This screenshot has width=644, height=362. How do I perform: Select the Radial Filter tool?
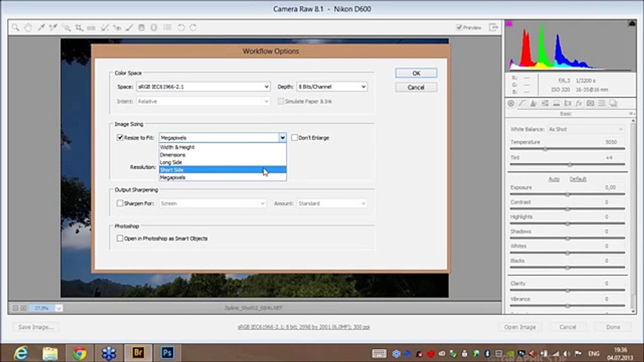coord(154,28)
